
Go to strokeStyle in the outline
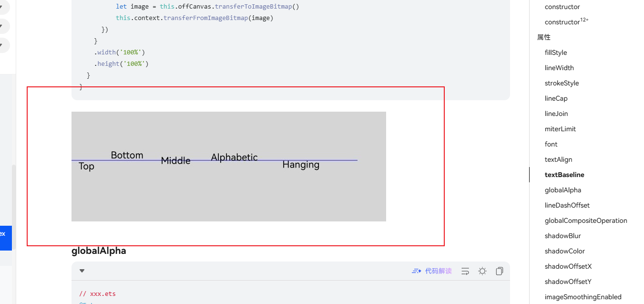coord(562,83)
